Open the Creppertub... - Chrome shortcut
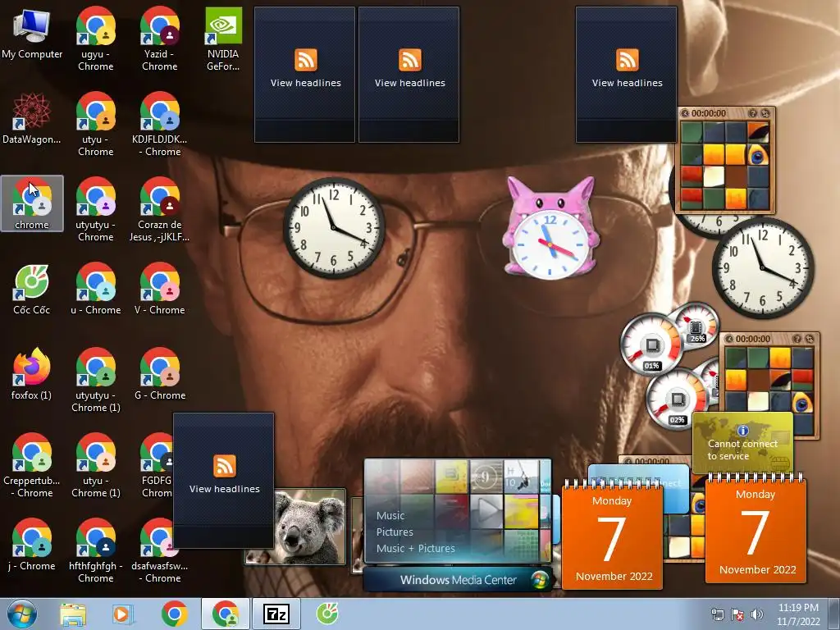This screenshot has height=630, width=840. 32,465
